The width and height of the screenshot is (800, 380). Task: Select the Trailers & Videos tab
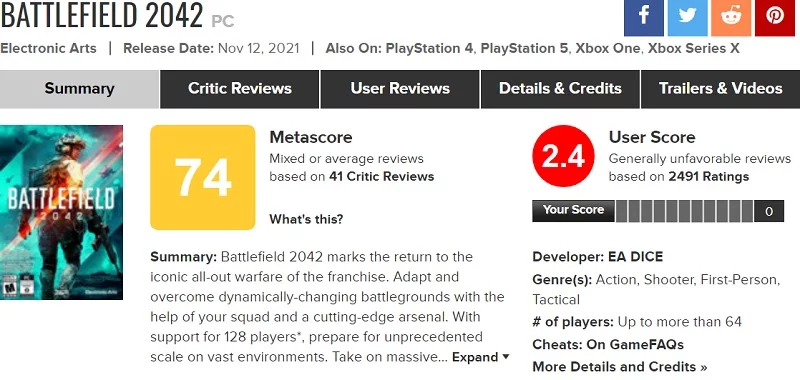click(720, 89)
